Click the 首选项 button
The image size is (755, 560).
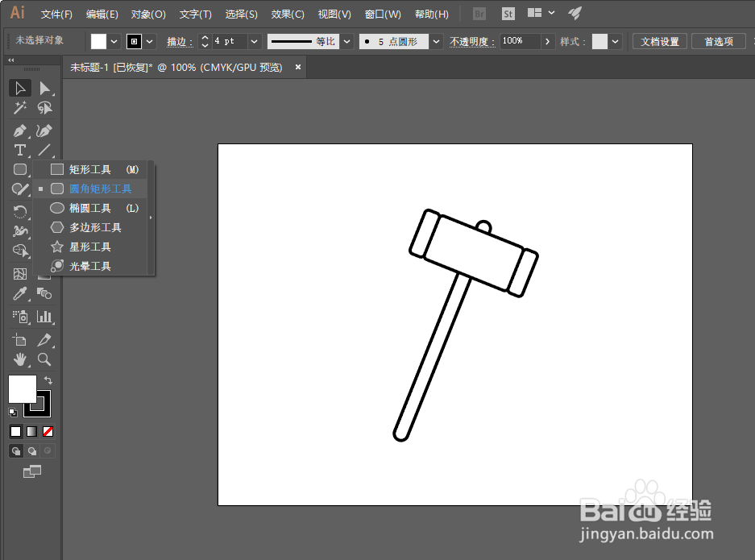[719, 41]
